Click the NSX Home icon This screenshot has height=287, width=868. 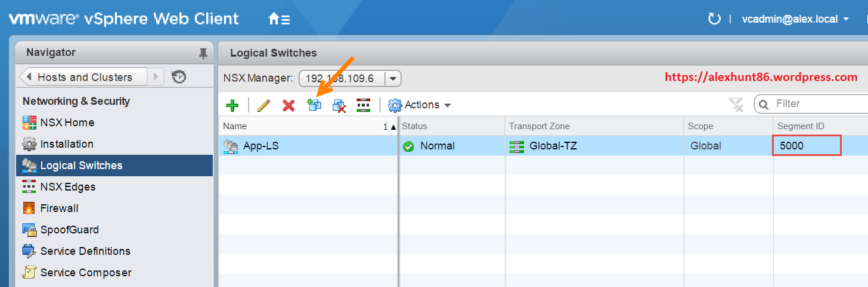click(29, 123)
